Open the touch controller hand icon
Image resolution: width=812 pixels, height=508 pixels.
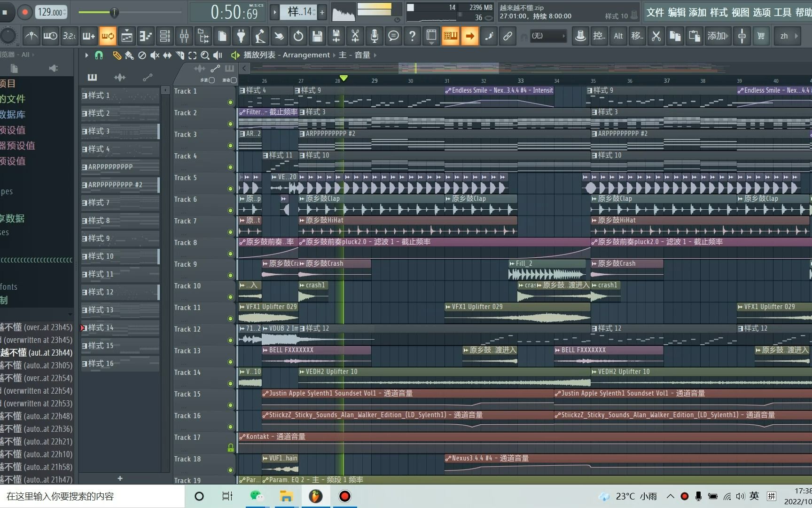(279, 36)
